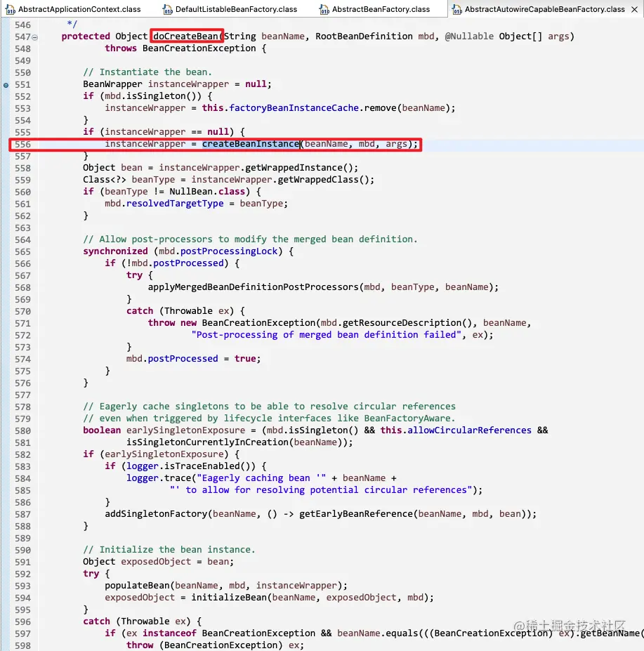Click the doCreateBean method name
644x651 pixels.
(185, 36)
